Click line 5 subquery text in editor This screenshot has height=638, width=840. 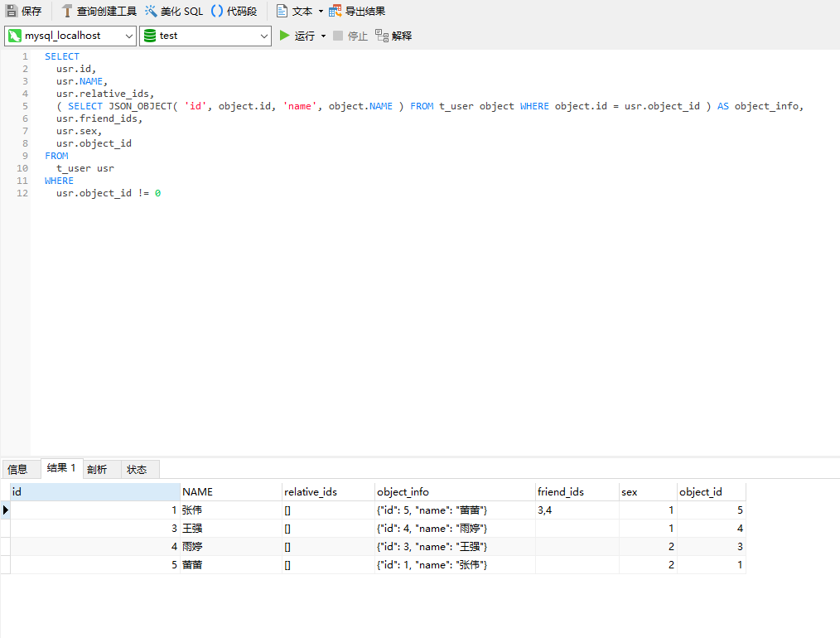(430, 106)
